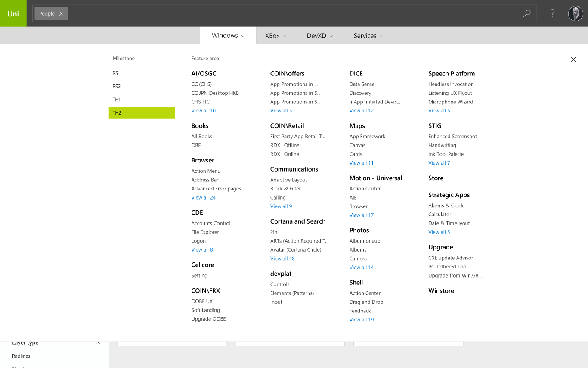
Task: Open the AI/OSGC feature area heading
Action: (204, 74)
